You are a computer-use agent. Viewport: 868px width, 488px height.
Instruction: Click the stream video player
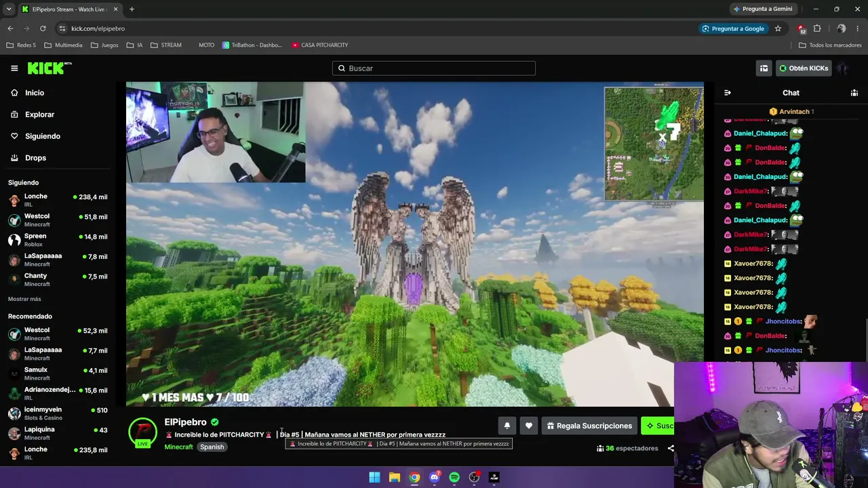[x=415, y=244]
